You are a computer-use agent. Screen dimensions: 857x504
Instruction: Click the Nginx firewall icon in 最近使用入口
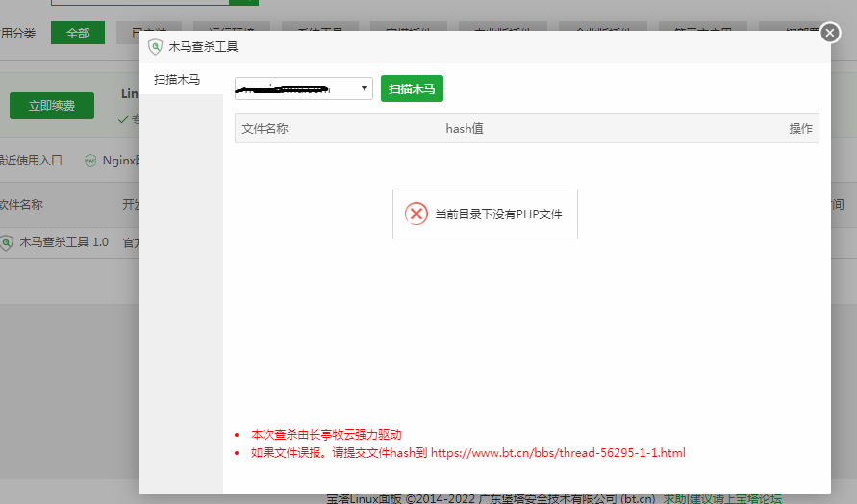[x=90, y=161]
